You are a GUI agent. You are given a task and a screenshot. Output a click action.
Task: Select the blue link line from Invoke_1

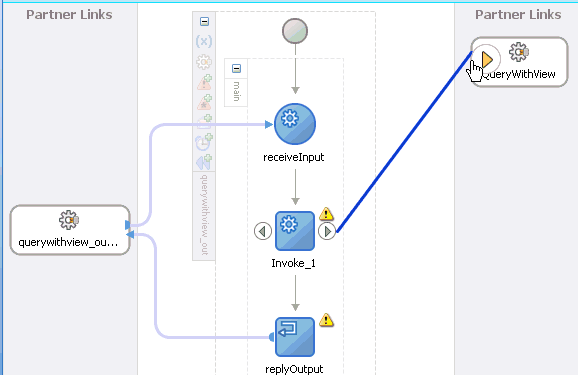(x=404, y=142)
